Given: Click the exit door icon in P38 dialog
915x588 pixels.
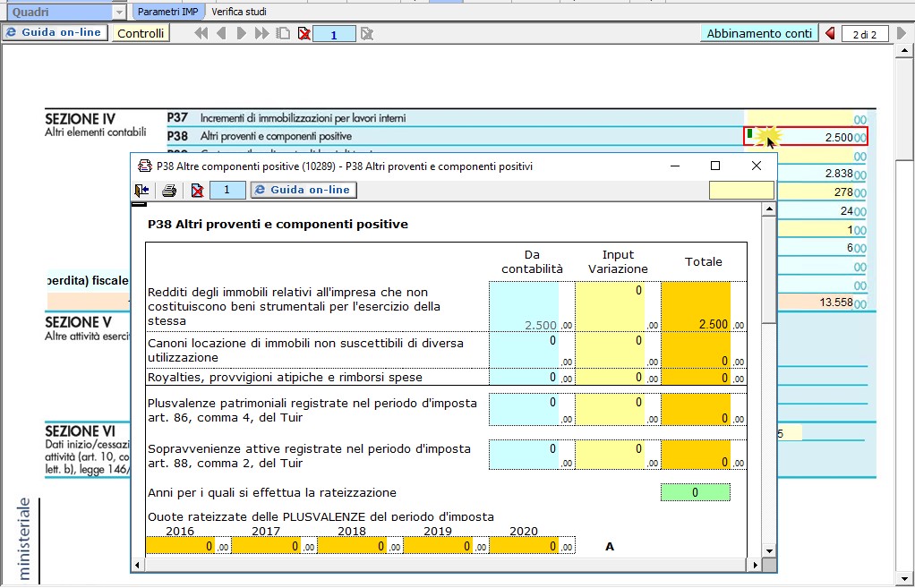Looking at the screenshot, I should point(141,190).
